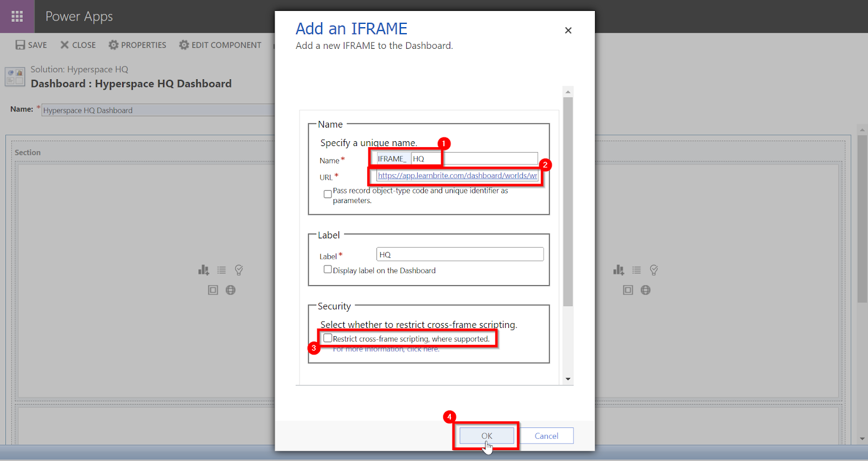Image resolution: width=868 pixels, height=461 pixels.
Task: Insert an iframe in the right section
Action: click(628, 290)
